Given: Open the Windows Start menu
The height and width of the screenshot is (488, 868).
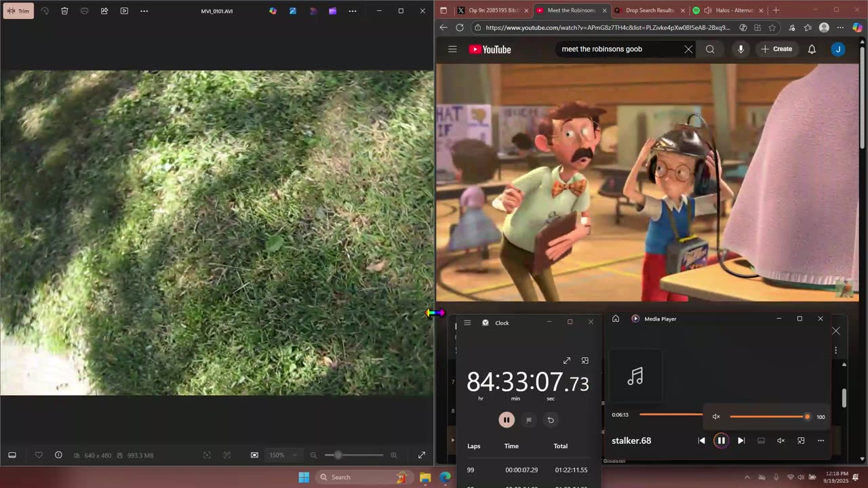Looking at the screenshot, I should pos(304,477).
